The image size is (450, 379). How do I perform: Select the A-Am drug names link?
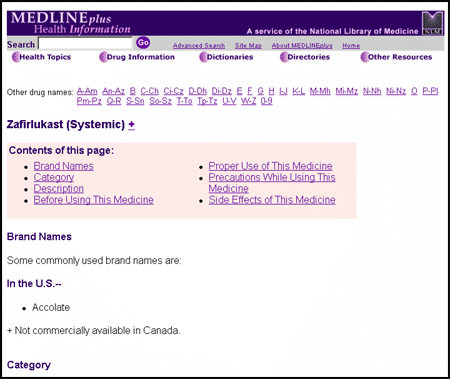[87, 91]
